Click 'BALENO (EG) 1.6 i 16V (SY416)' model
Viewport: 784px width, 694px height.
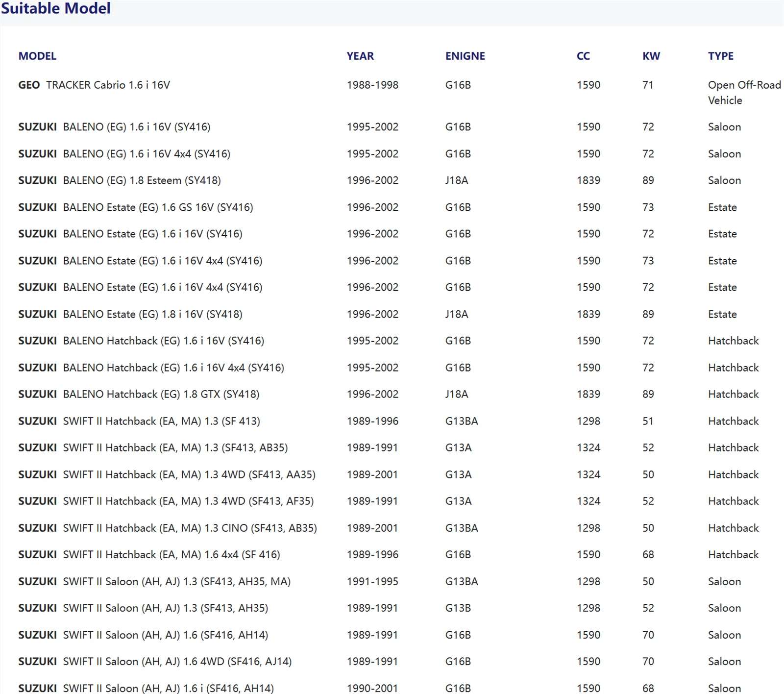[x=137, y=127]
